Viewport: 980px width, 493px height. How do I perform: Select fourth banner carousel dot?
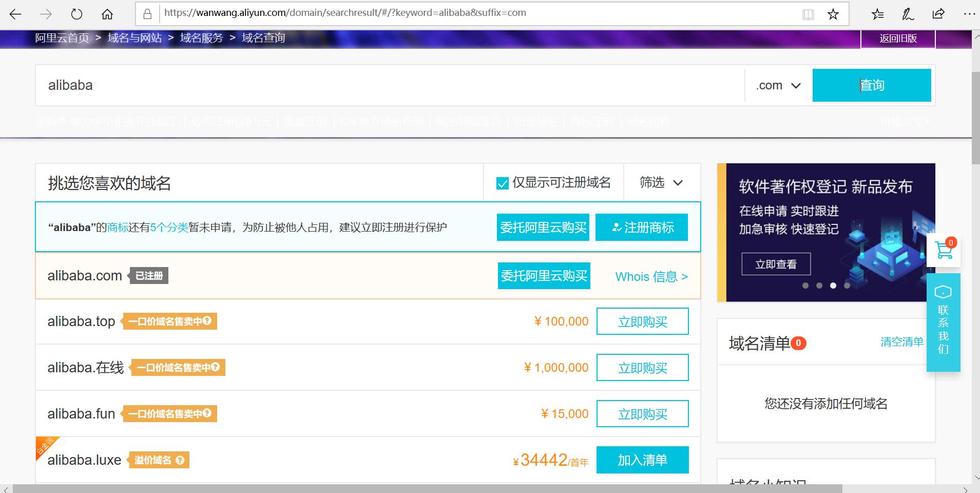tap(847, 286)
